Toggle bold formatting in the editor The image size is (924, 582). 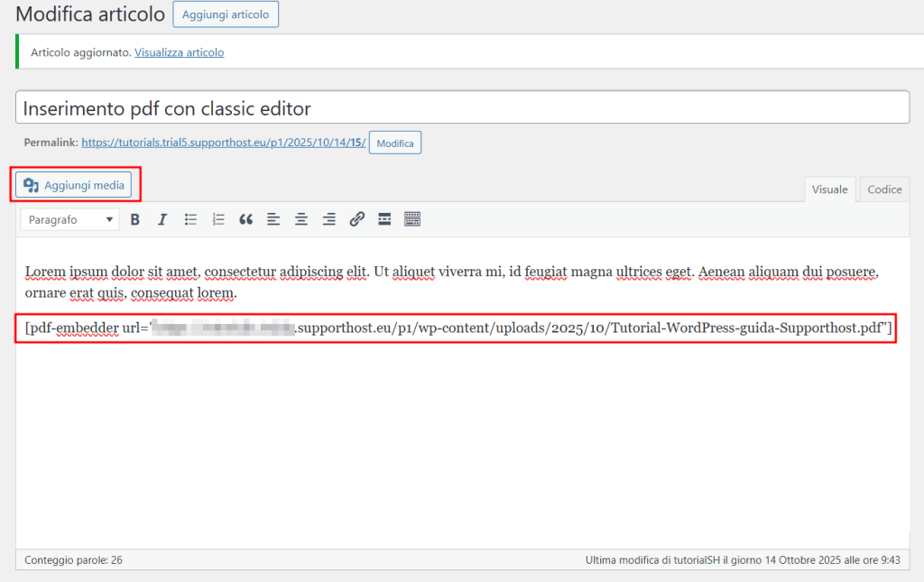(x=134, y=218)
